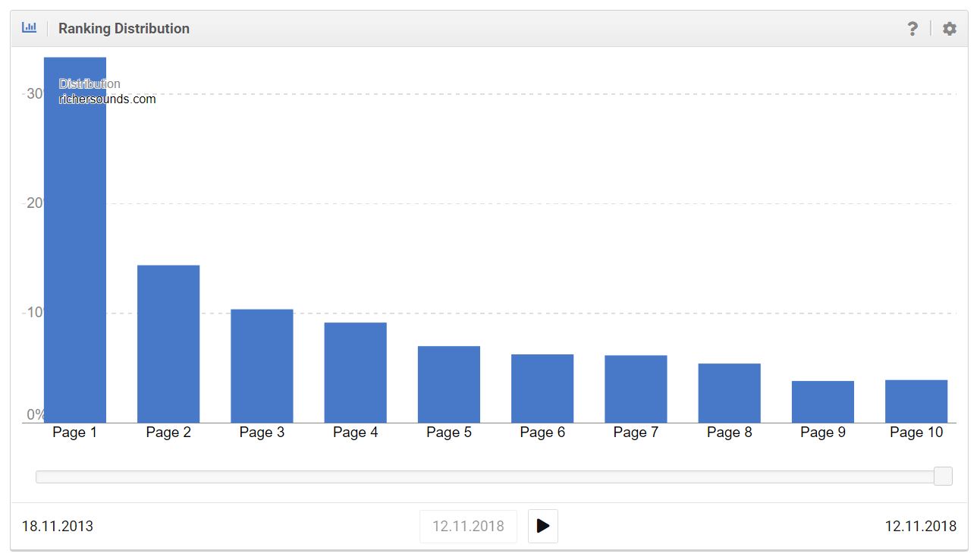Select the Page 6 bar

pyautogui.click(x=542, y=389)
